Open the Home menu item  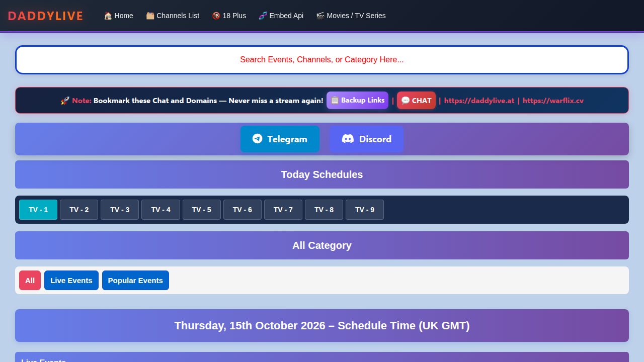coord(119,16)
